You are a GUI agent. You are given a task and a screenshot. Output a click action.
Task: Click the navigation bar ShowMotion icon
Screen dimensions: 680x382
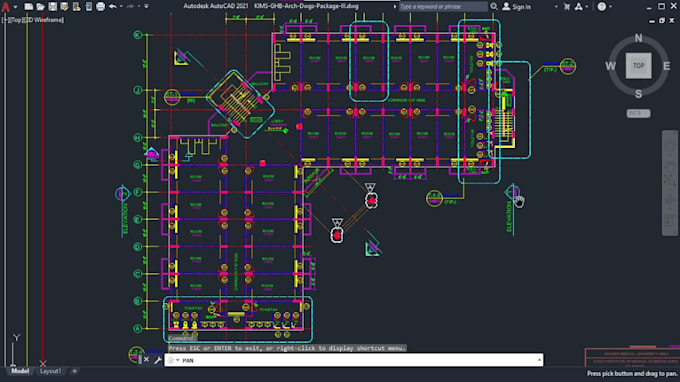[x=670, y=220]
